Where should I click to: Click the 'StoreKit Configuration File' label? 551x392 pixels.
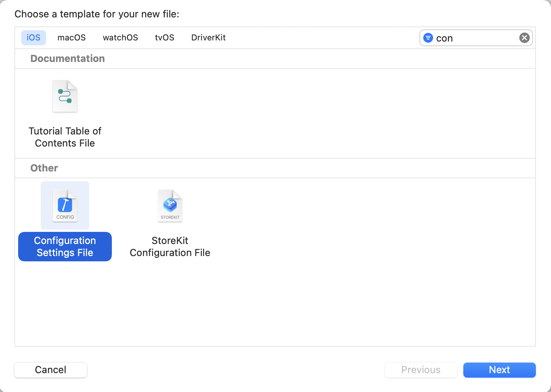[170, 247]
